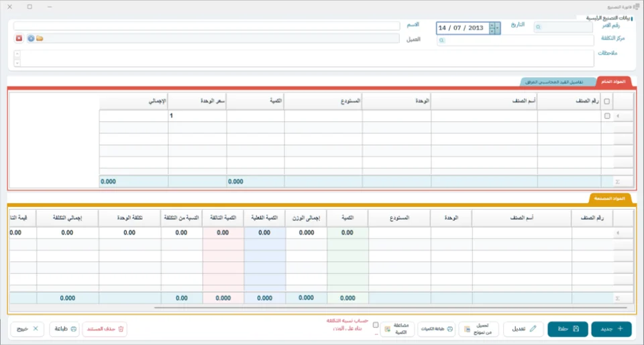Click the حفظ (Save) button
The image size is (644, 345).
tap(568, 329)
